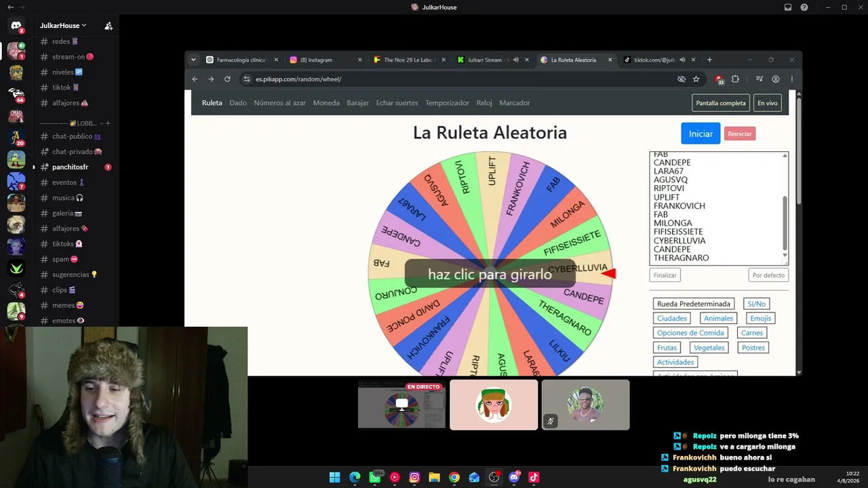Open Chrome media control icon in toolbar
The image size is (868, 488).
(x=759, y=79)
